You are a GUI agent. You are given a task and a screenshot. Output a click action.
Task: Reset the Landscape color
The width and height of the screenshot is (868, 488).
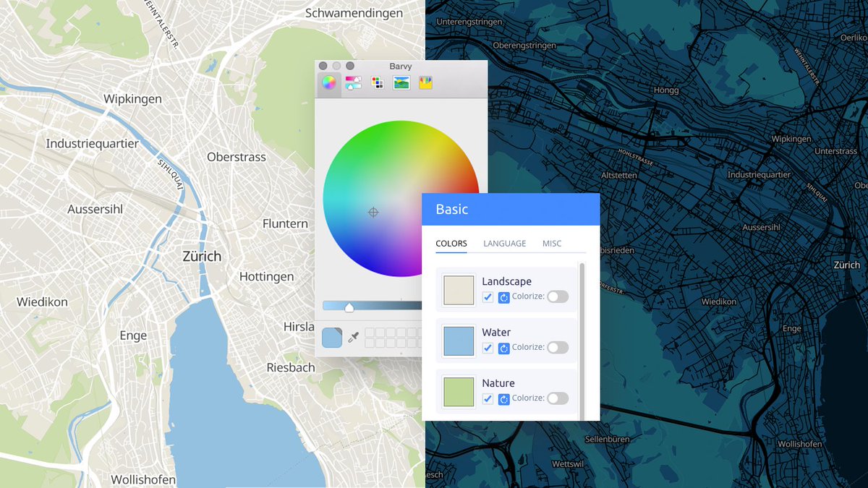504,297
